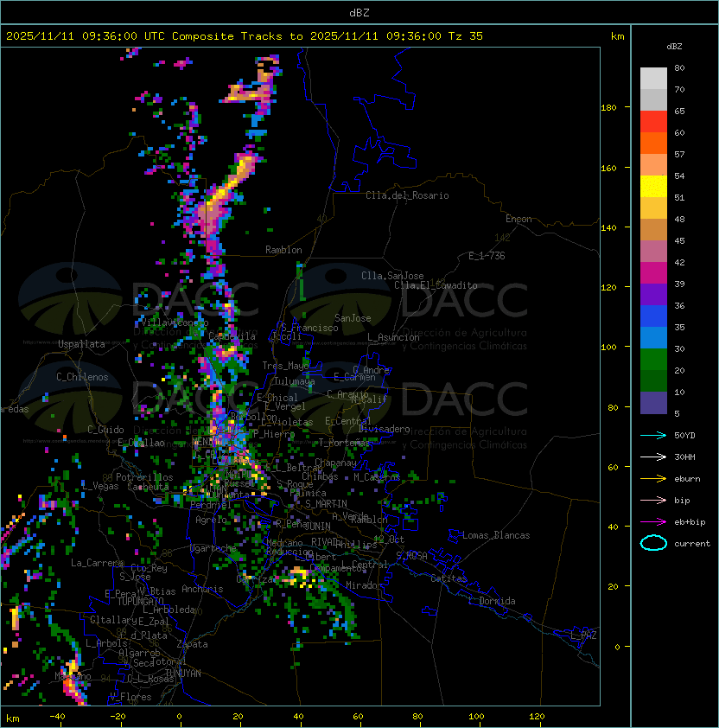Screen dimensions: 719x728
Task: Pick the magenta swatch in the dBZ scale
Action: click(x=653, y=273)
